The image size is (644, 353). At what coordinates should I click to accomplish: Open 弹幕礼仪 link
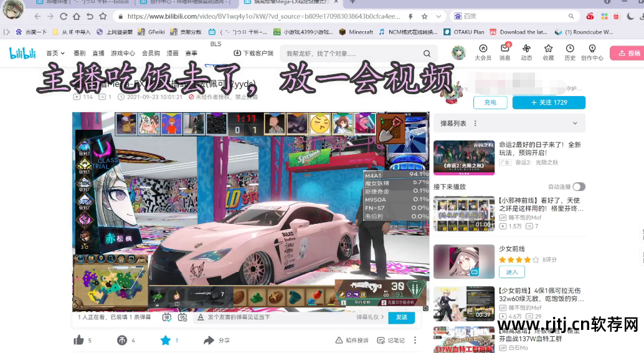tap(370, 317)
